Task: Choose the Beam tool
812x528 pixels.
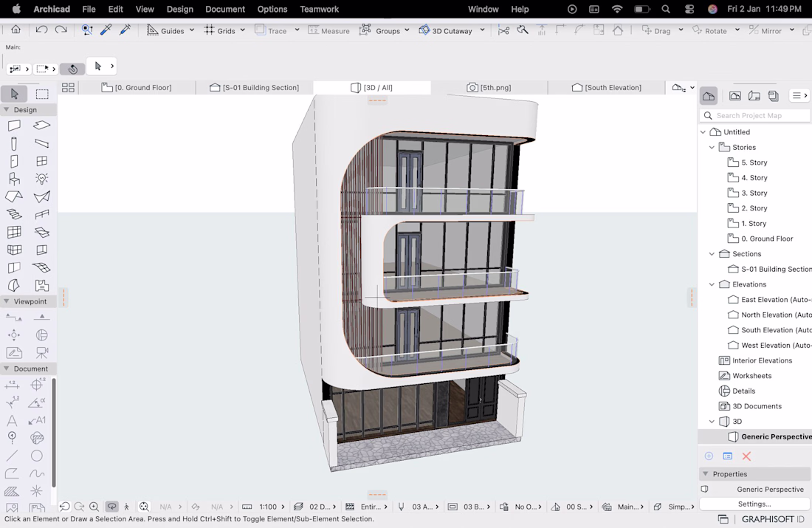Action: (x=41, y=143)
